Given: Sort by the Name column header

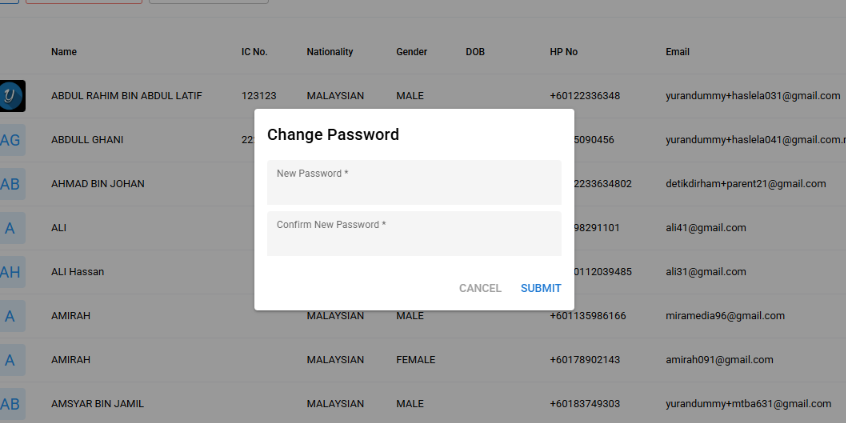Looking at the screenshot, I should click(x=64, y=52).
